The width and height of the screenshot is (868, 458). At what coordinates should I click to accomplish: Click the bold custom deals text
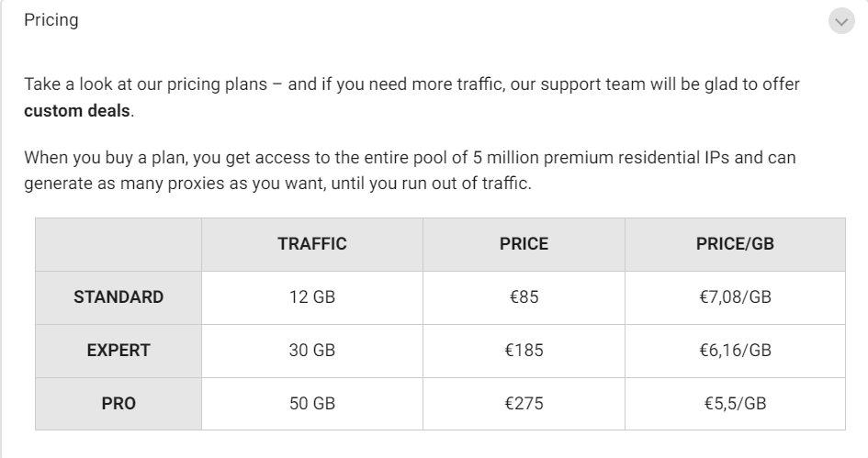[x=77, y=111]
